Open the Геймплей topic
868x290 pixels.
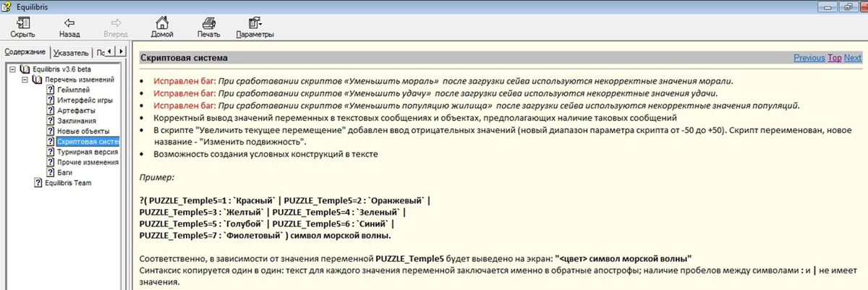pyautogui.click(x=73, y=90)
